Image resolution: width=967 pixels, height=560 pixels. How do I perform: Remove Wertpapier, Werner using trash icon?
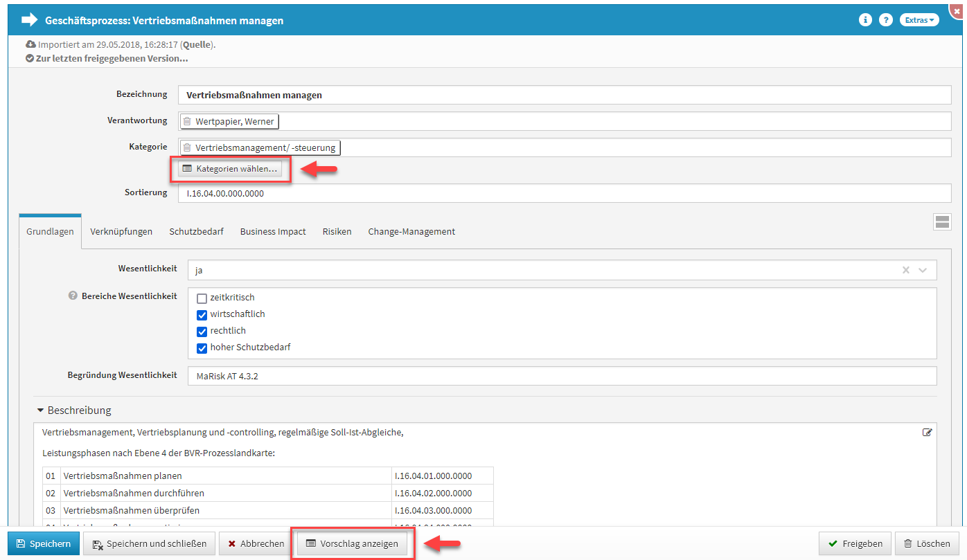[x=187, y=122]
